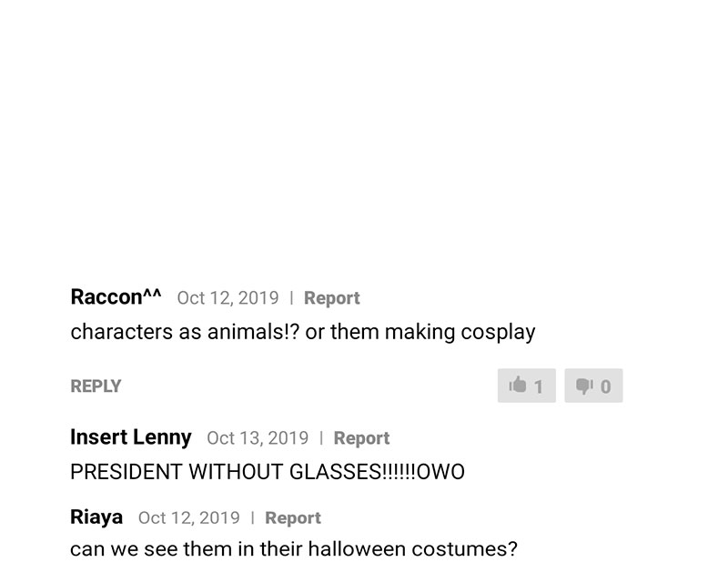
Task: Click the date on Riaya's comment
Action: coord(188,518)
